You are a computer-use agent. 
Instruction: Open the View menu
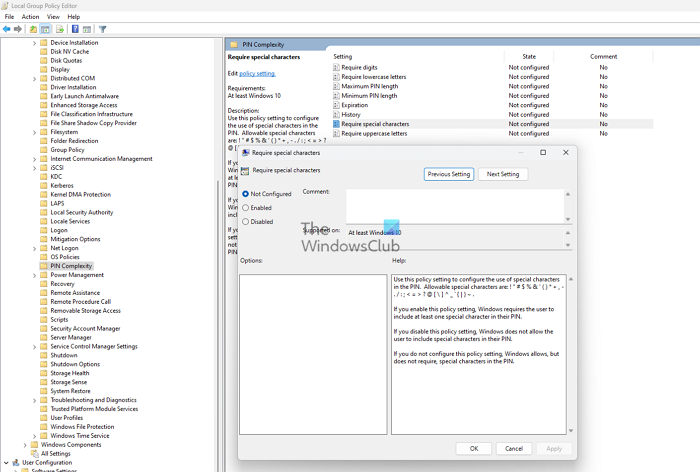pyautogui.click(x=53, y=17)
